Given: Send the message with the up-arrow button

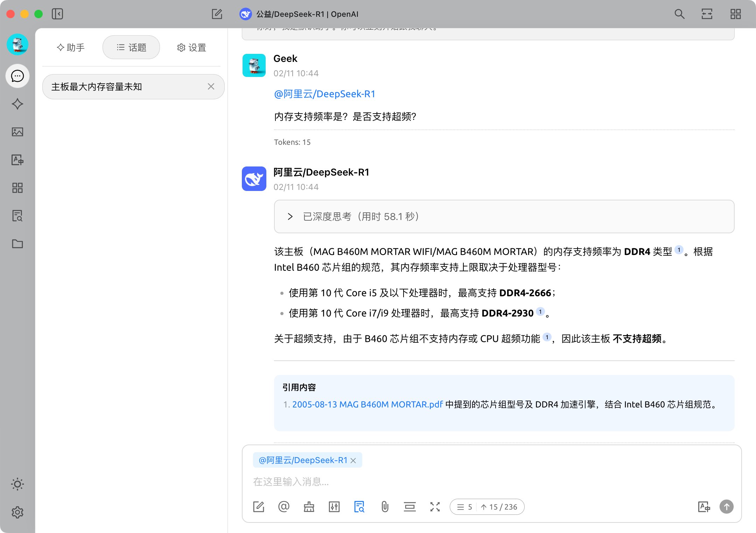Looking at the screenshot, I should [x=727, y=507].
